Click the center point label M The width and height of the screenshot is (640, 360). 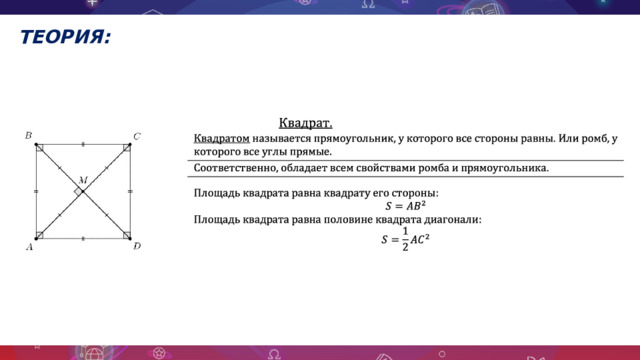(x=83, y=180)
